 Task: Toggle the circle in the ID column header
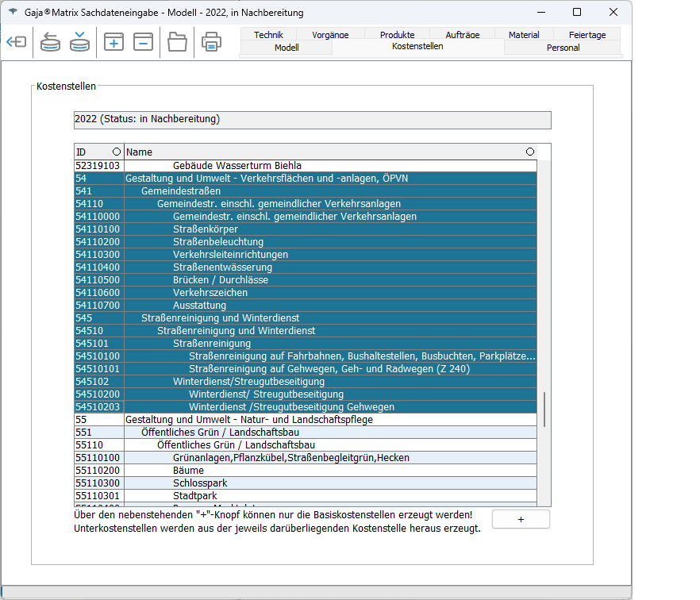point(117,152)
